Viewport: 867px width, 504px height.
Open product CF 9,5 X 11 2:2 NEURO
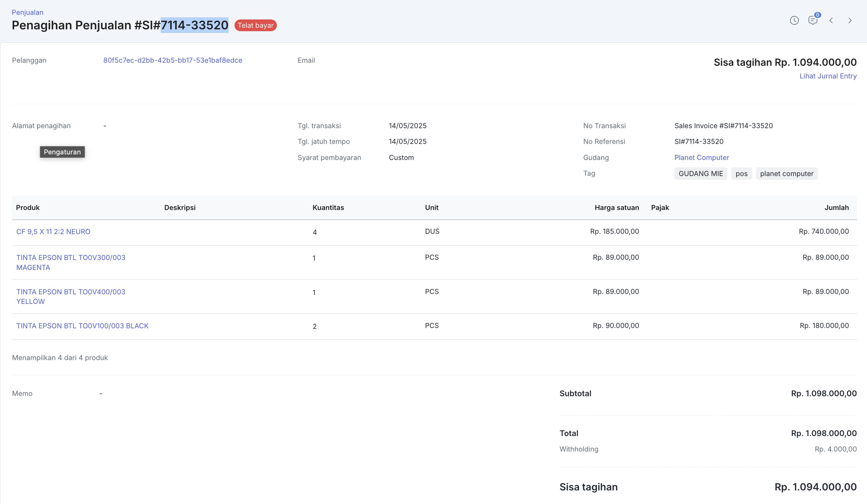[x=53, y=232]
